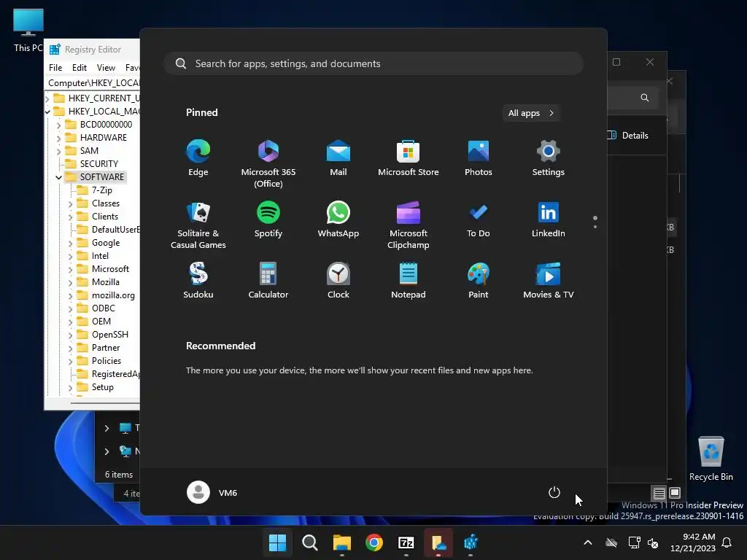Click the power button in Start menu
This screenshot has height=560, width=747.
(554, 492)
